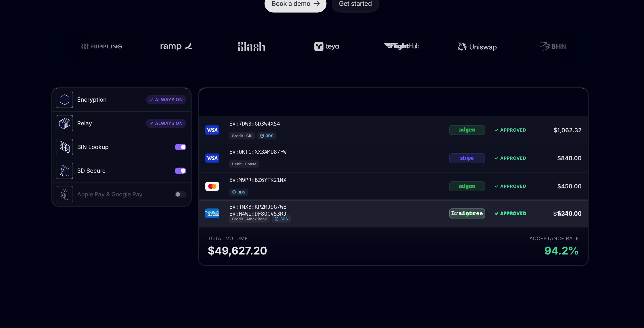
Task: Click the Slash logo
Action: [x=252, y=46]
